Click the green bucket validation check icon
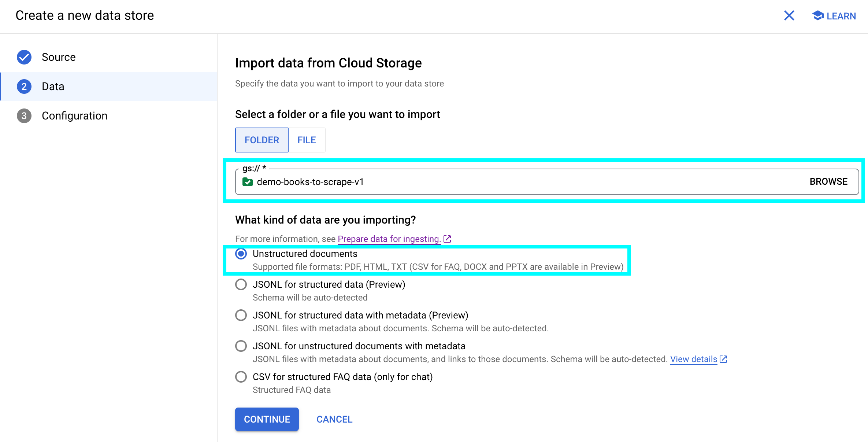The height and width of the screenshot is (442, 868). pos(248,182)
